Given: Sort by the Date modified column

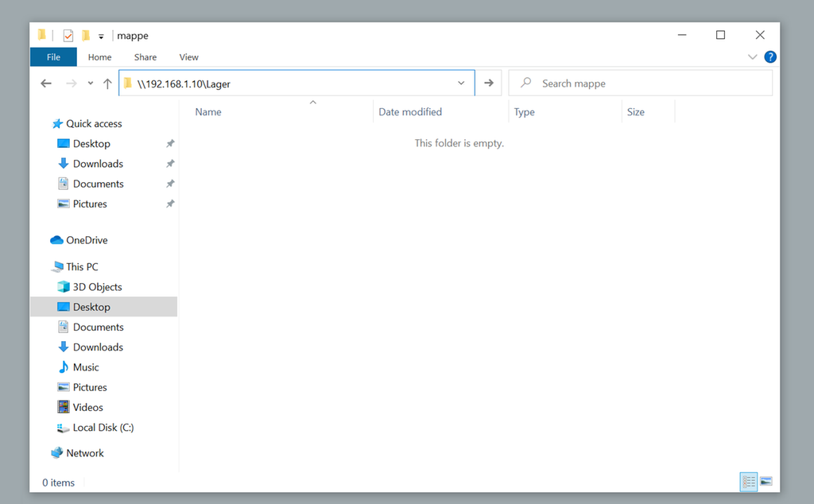Looking at the screenshot, I should pos(409,112).
